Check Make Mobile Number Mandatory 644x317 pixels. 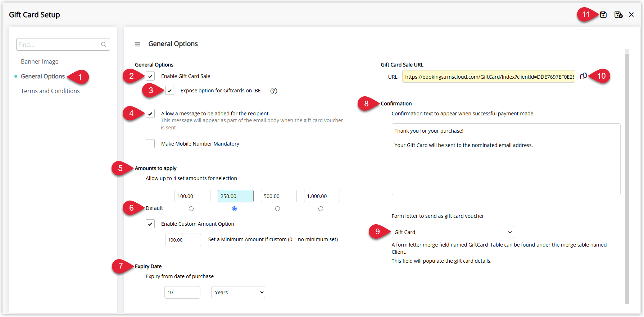coord(150,144)
